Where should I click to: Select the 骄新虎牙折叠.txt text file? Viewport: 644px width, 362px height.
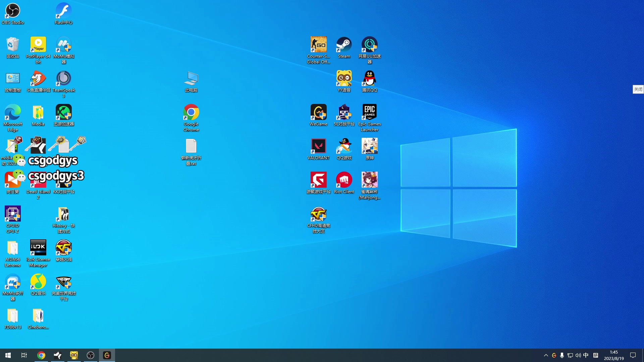click(191, 152)
